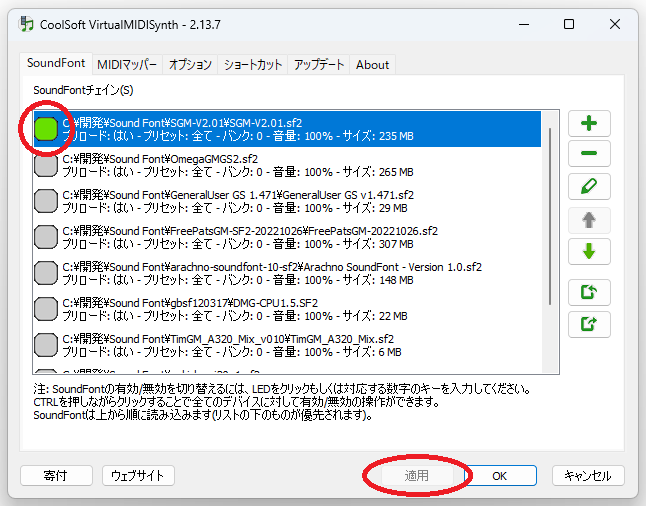Screen dimensions: 646x506
Task: Maximize the VirtualMIDISynth window
Action: [569, 24]
